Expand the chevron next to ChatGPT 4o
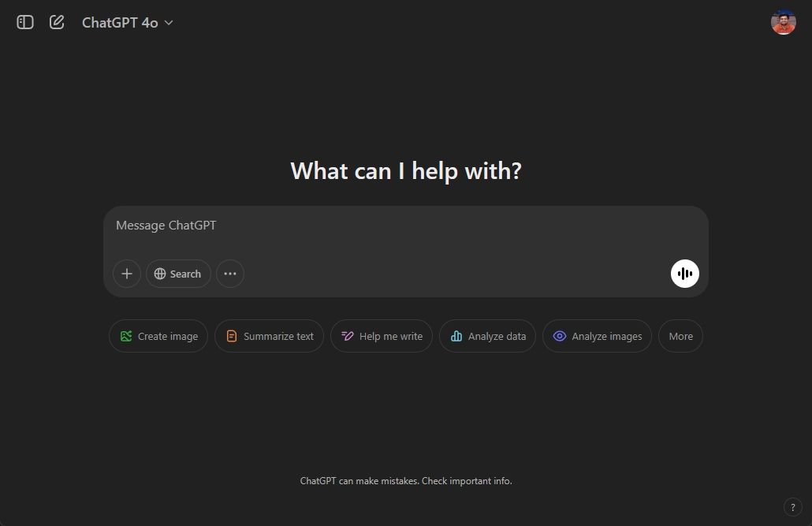The height and width of the screenshot is (526, 812). [x=169, y=23]
